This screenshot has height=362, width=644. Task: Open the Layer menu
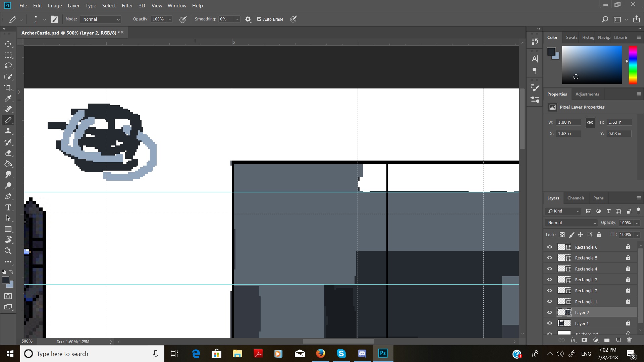pyautogui.click(x=73, y=5)
